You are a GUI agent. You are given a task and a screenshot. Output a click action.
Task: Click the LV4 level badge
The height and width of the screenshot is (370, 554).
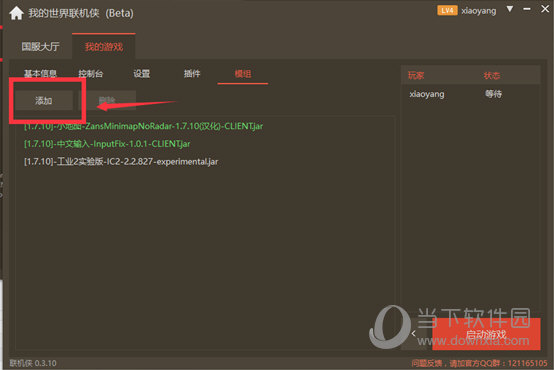click(x=447, y=10)
